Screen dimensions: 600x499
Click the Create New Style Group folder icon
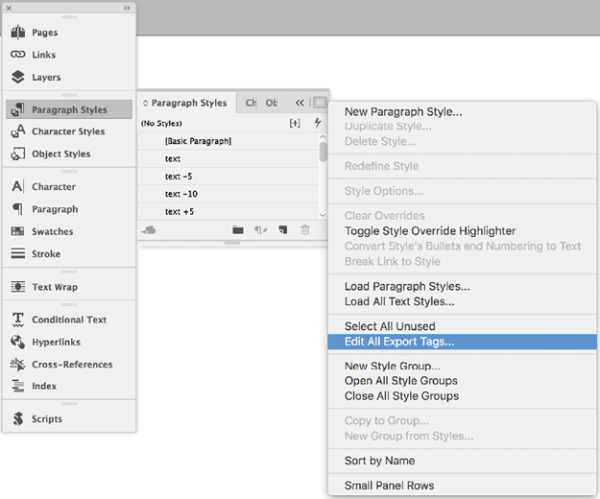(x=238, y=230)
